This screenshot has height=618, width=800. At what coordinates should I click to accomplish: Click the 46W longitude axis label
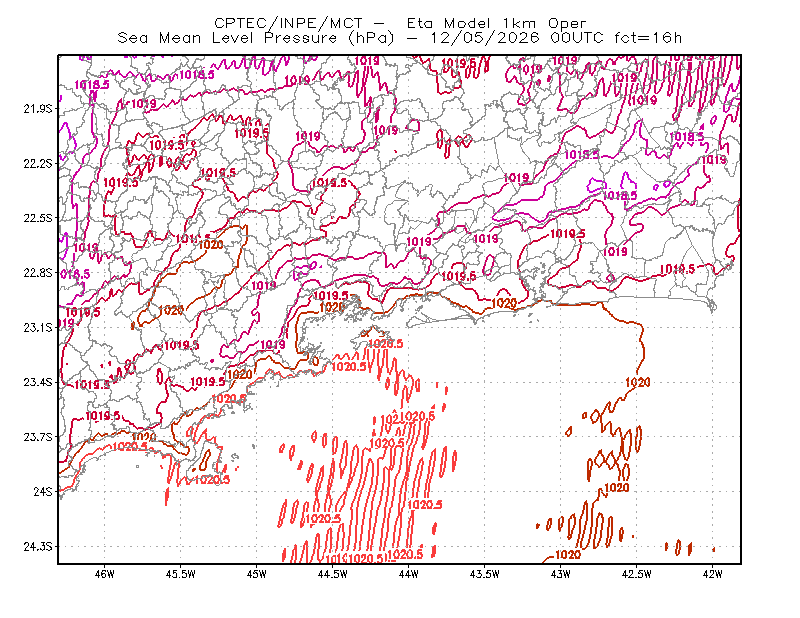(x=105, y=574)
